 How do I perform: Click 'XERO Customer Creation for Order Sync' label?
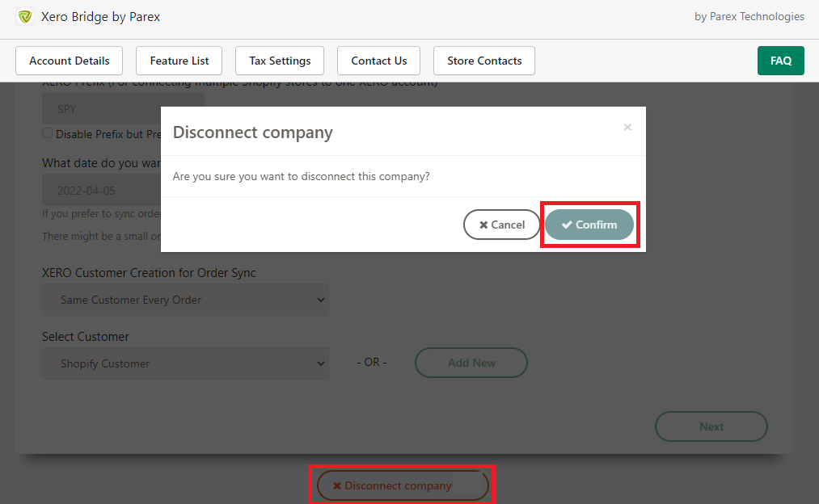pyautogui.click(x=150, y=273)
